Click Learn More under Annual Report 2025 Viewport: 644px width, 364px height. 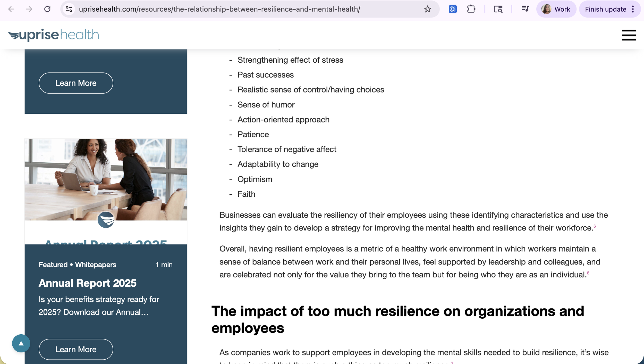(x=76, y=349)
